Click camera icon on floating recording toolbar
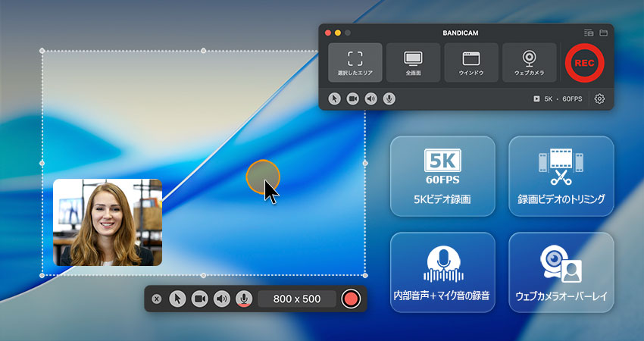This screenshot has width=644, height=341. click(x=200, y=299)
